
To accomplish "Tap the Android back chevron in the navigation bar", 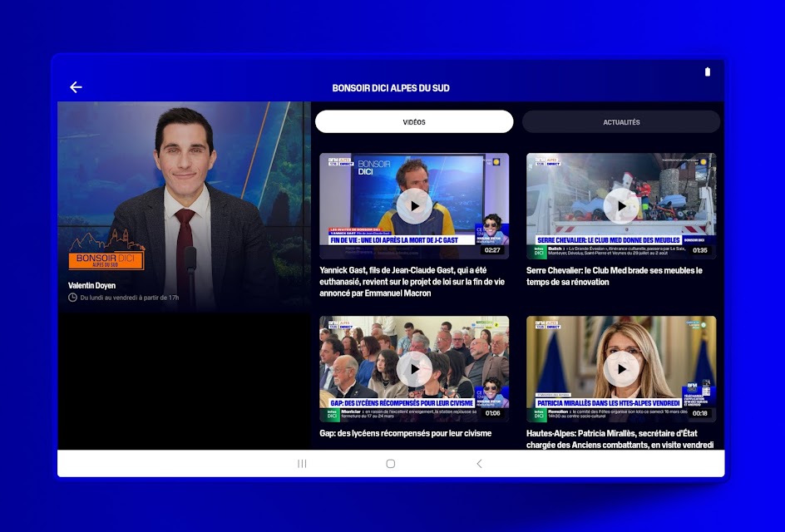I will 479,464.
